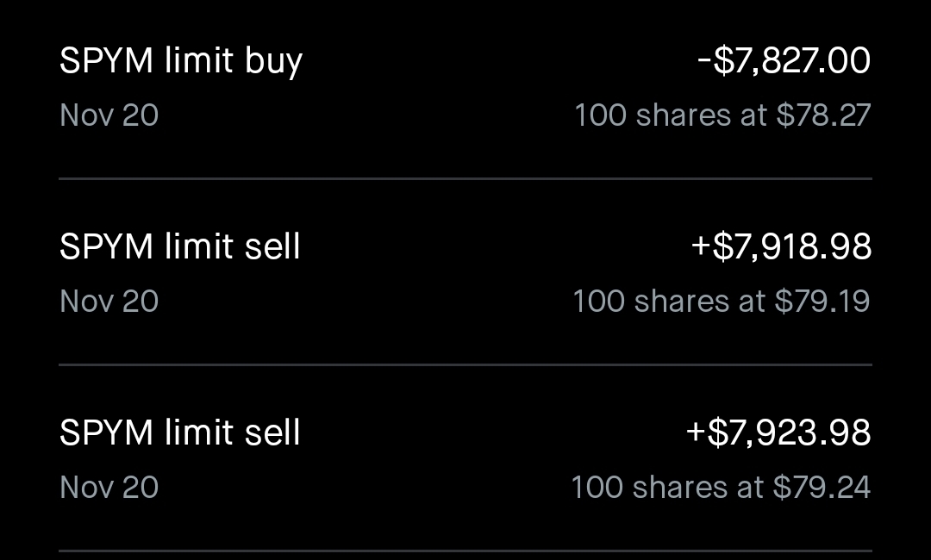The width and height of the screenshot is (931, 560).
Task: Click the +$7,923.98 proceeds amount
Action: point(778,432)
